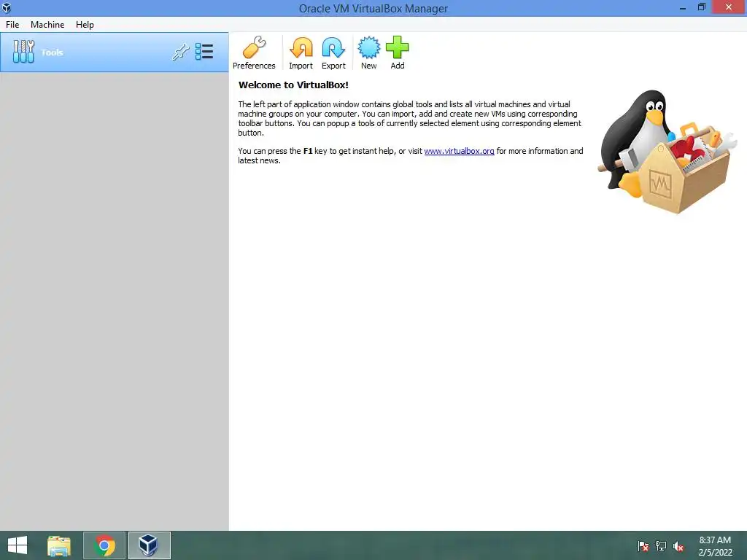Create a new VM with New icon
Viewport: 747px width, 560px height.
(368, 52)
